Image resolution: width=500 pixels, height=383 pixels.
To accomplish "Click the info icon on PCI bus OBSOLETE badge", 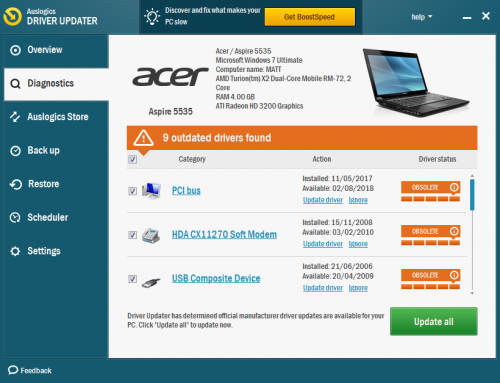I will pos(454,187).
